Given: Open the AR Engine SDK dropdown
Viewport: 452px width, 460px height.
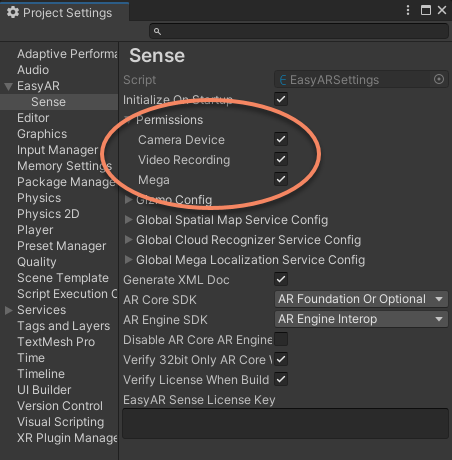Looking at the screenshot, I should (361, 319).
